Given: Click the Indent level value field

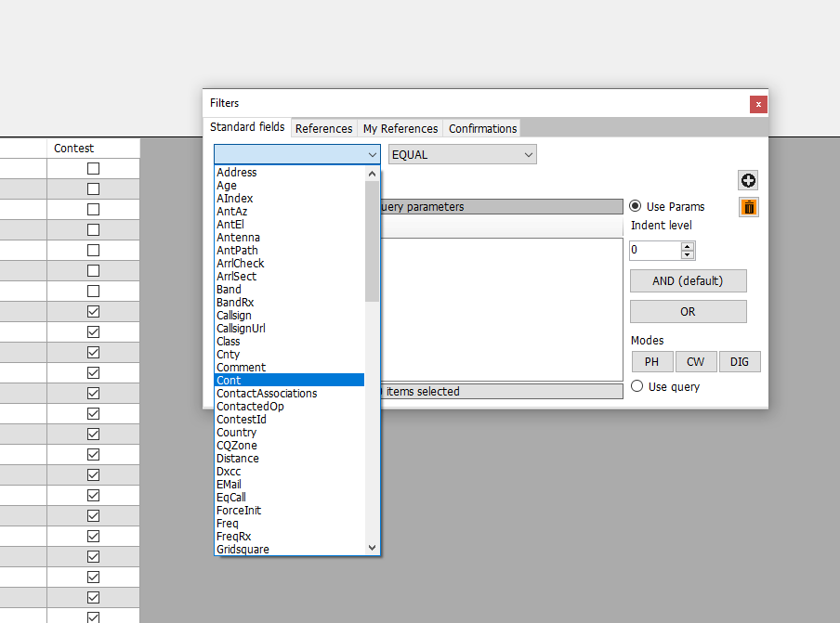Looking at the screenshot, I should pos(655,250).
